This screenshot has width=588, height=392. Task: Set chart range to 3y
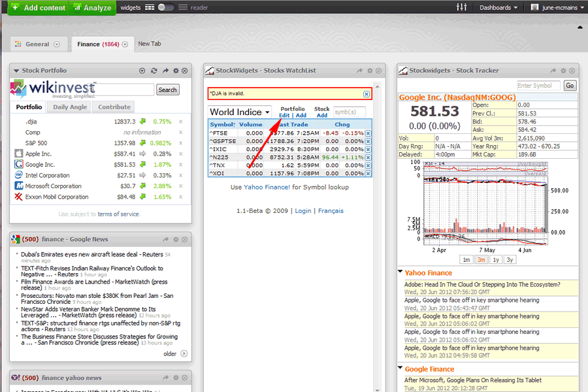(510, 259)
